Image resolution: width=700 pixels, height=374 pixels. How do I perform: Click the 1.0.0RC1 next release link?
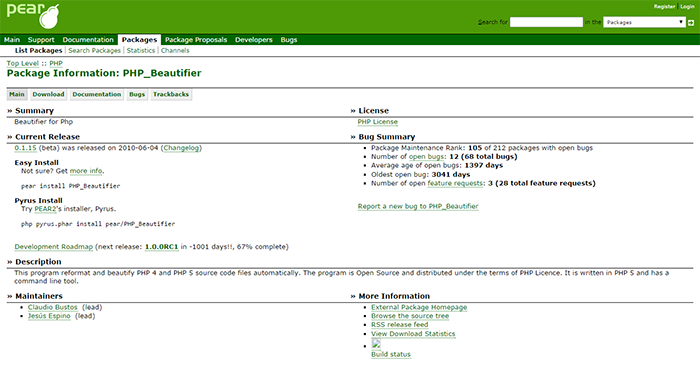162,246
